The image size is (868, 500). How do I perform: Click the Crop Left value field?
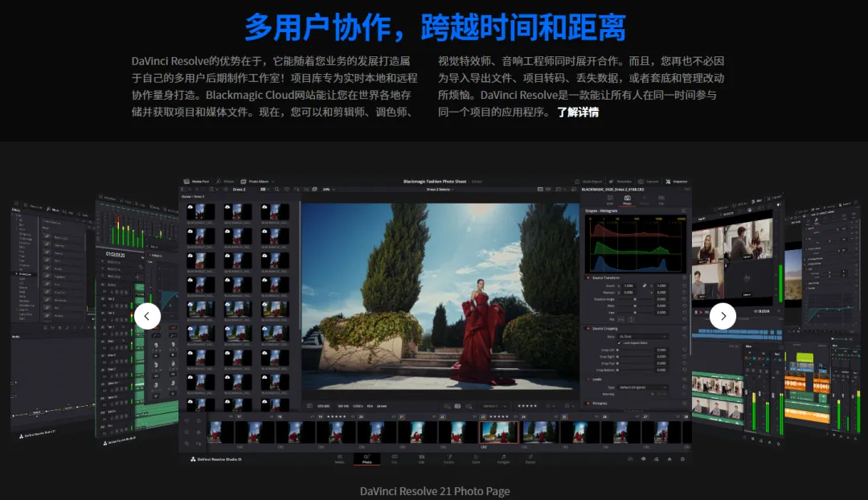(661, 350)
